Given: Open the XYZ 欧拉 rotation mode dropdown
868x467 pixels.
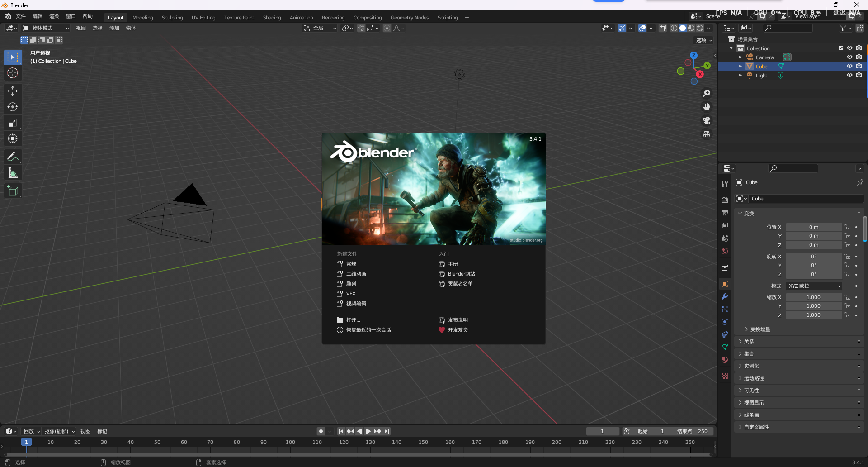Looking at the screenshot, I should tap(814, 286).
